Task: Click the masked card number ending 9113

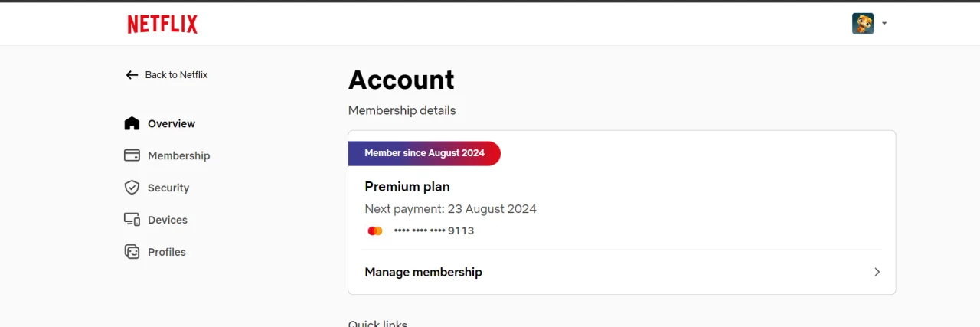Action: tap(434, 231)
